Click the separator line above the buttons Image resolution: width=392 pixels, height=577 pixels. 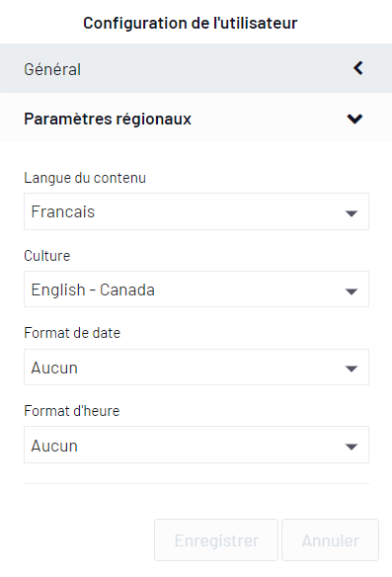[x=196, y=483]
